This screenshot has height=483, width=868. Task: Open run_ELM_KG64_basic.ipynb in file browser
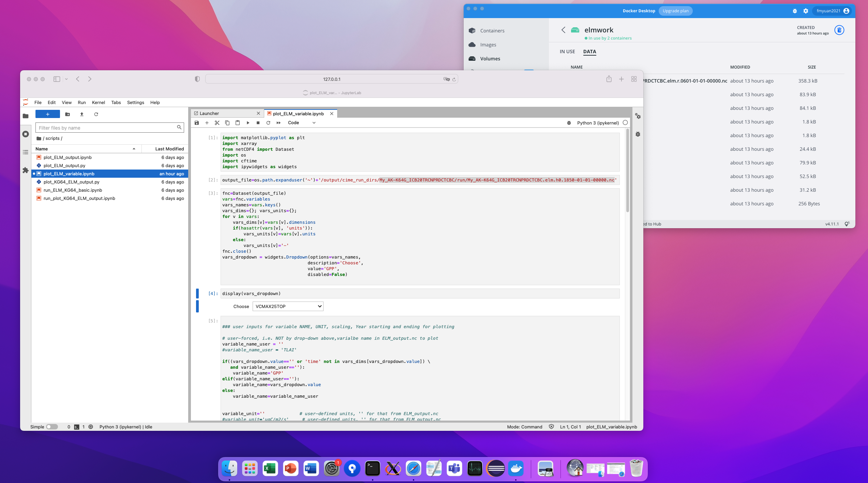(x=73, y=190)
